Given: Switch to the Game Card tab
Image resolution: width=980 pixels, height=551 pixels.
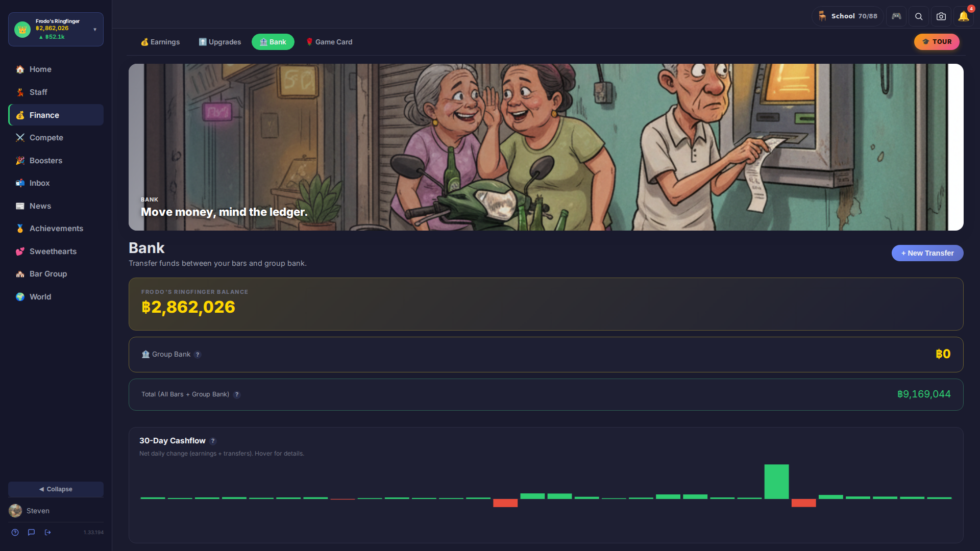Looking at the screenshot, I should (329, 42).
